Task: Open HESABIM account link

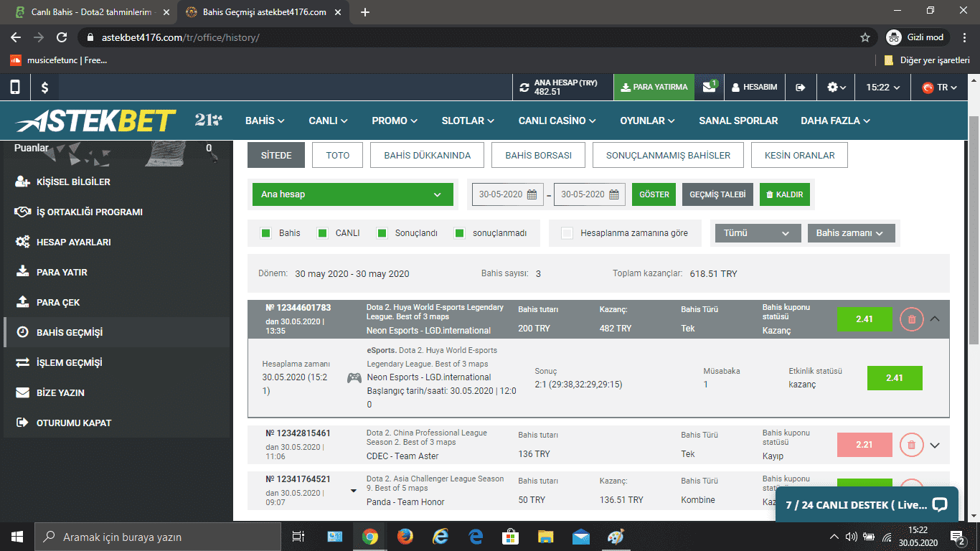Action: [x=754, y=88]
